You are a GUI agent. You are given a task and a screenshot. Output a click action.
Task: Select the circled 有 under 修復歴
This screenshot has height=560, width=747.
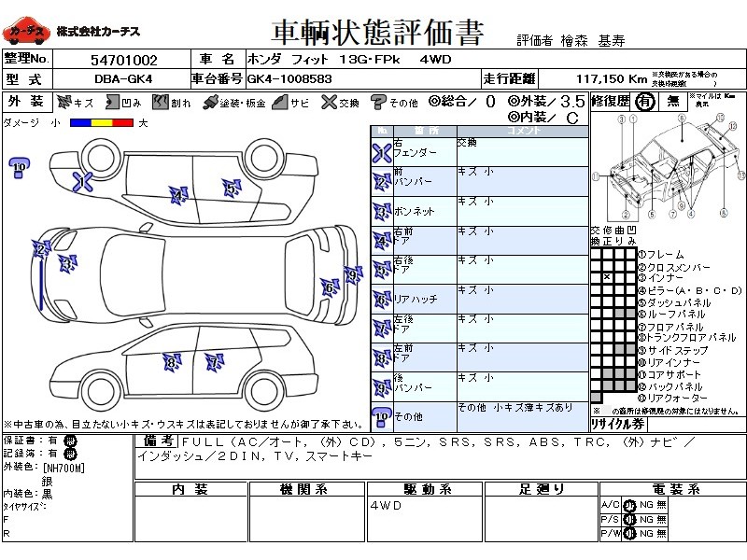644,102
